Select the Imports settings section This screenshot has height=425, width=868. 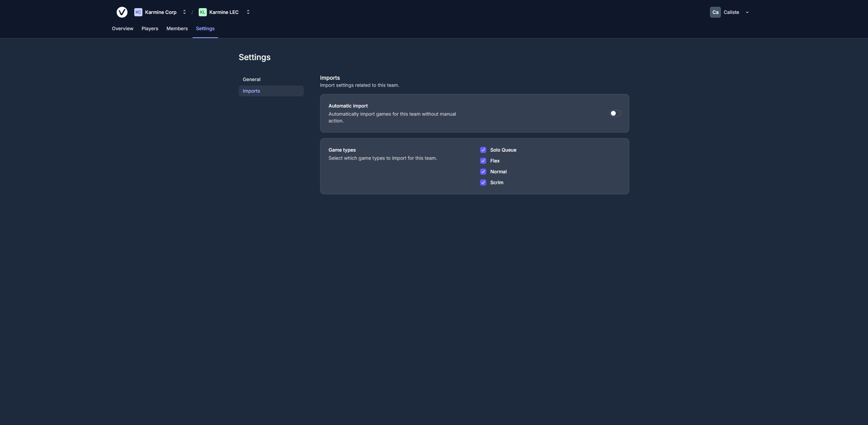point(251,91)
